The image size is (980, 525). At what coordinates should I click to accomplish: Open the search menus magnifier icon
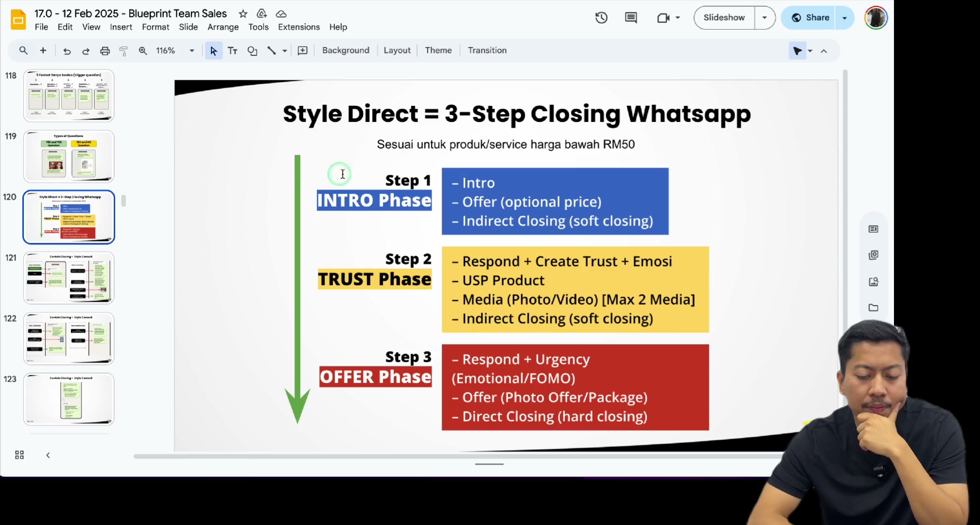(23, 51)
